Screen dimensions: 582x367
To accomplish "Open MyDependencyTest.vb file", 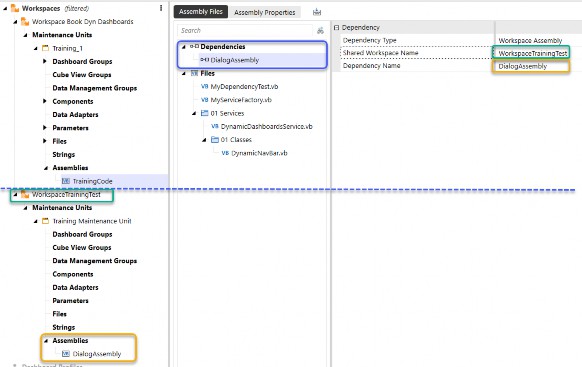I will click(x=244, y=86).
